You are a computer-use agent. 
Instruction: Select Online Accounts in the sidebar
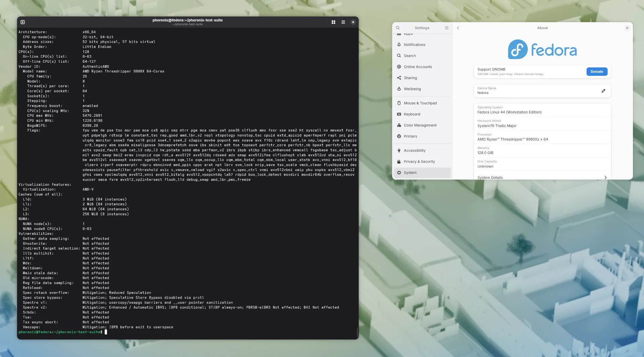pyautogui.click(x=422, y=67)
